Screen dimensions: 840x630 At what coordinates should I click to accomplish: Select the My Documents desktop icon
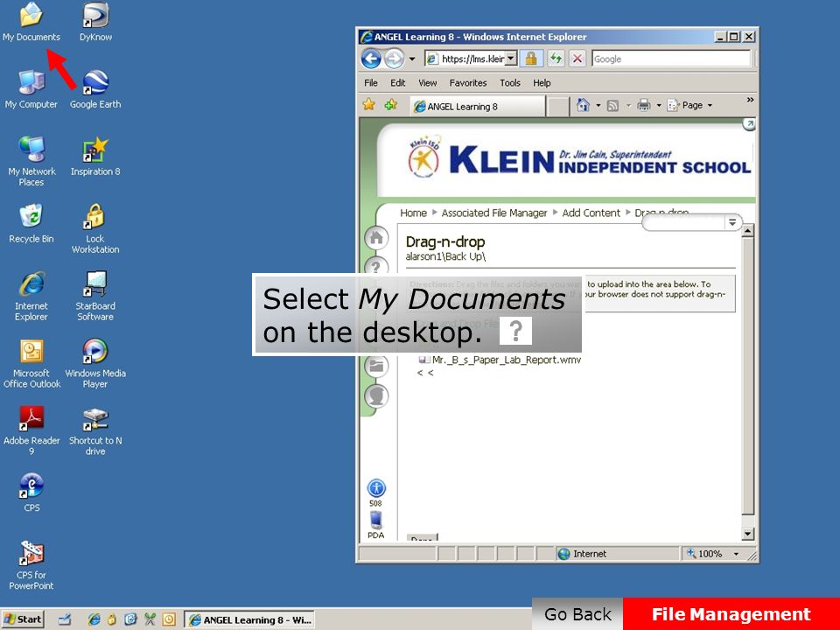31,23
